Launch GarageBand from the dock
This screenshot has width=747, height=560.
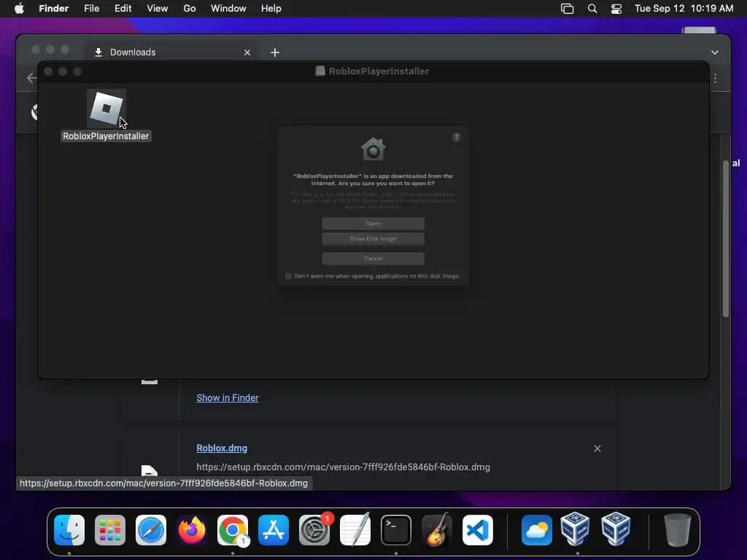coord(437,530)
